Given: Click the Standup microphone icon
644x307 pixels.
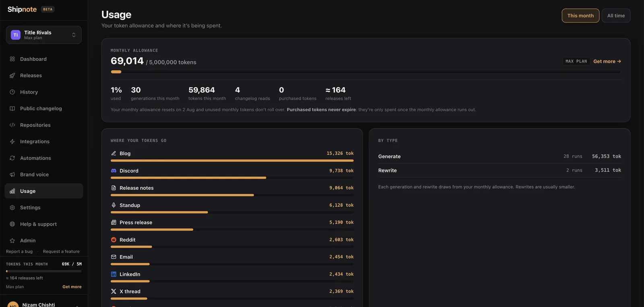Looking at the screenshot, I should coord(114,205).
